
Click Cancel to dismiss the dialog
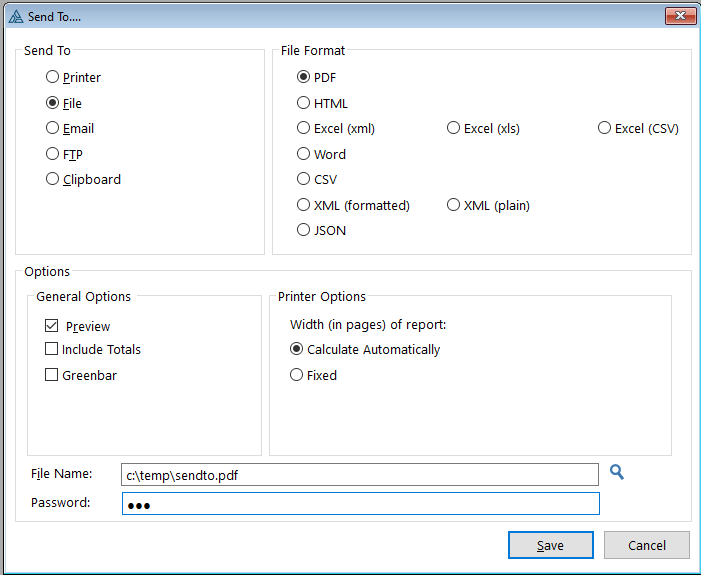click(x=647, y=545)
